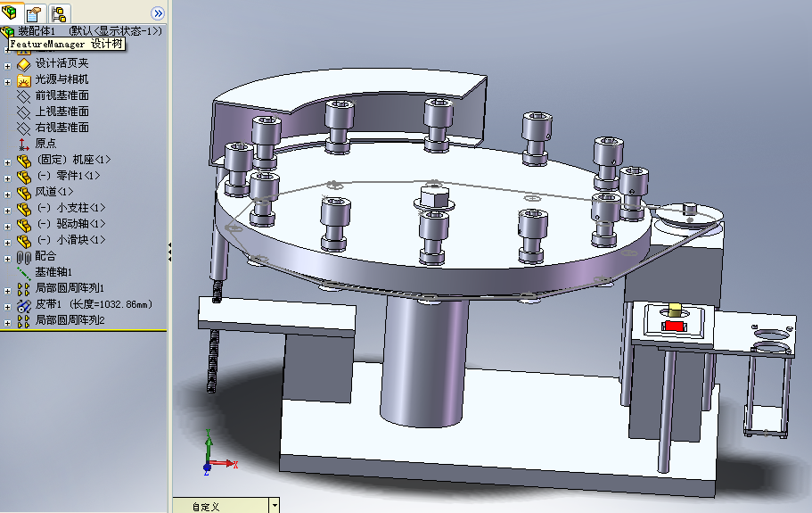Screen dimensions: 812x513
Task: Click the 配合 mates paperclip icon
Action: coord(24,257)
